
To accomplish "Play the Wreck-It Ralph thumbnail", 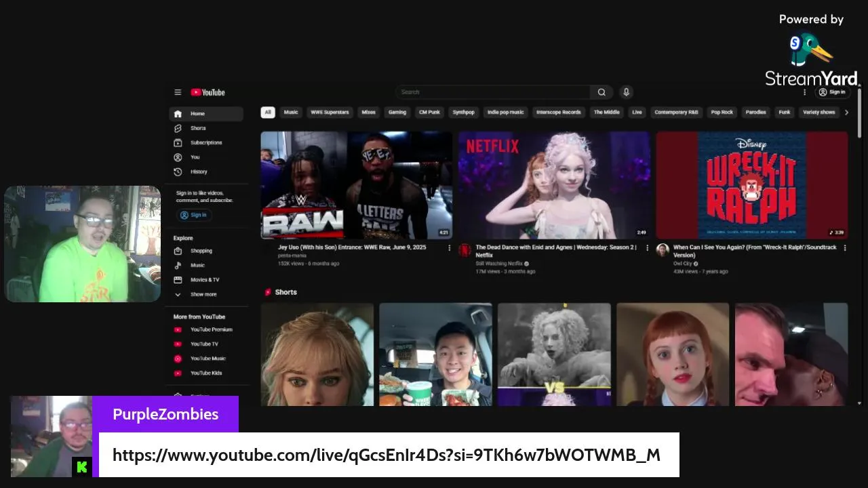I will [752, 185].
